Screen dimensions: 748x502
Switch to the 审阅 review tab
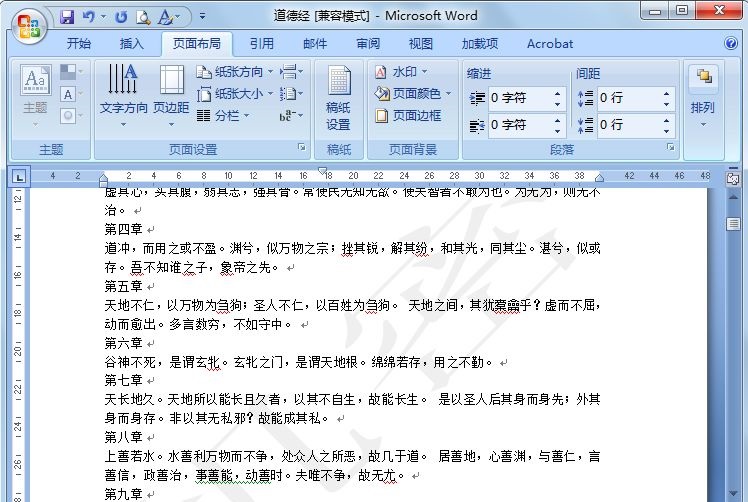[368, 44]
